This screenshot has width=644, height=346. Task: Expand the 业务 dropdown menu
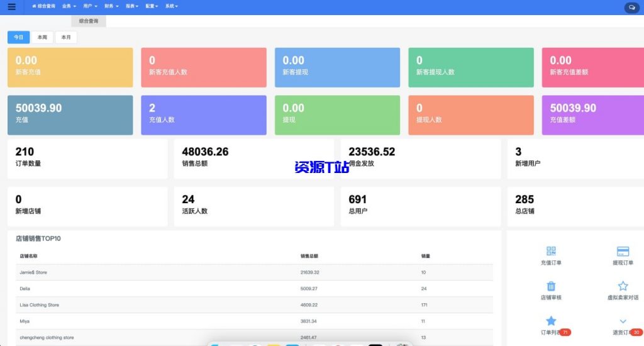(x=69, y=6)
